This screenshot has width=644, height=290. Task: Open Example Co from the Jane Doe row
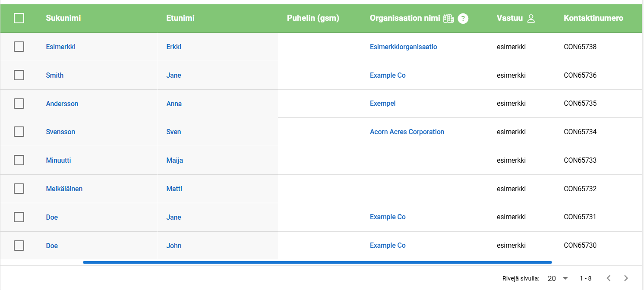pos(388,217)
